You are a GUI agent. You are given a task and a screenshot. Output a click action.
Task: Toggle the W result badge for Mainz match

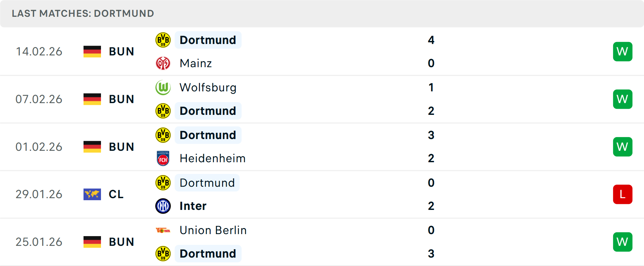(623, 51)
